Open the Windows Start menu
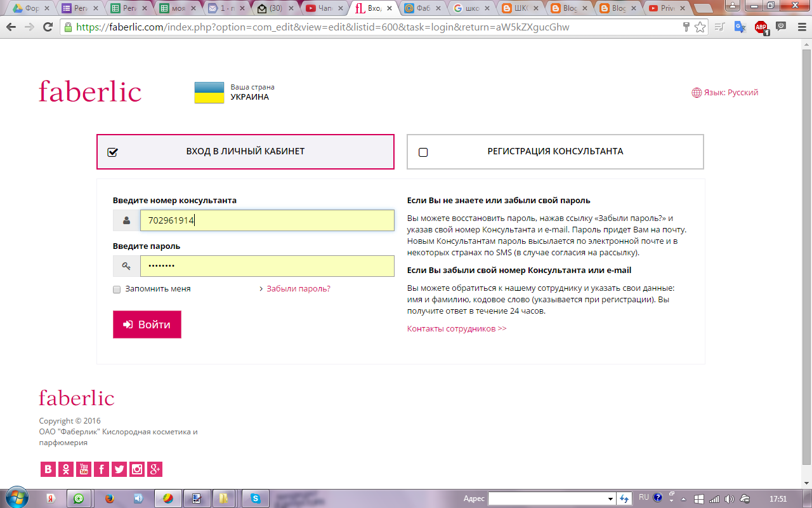The height and width of the screenshot is (508, 812). (x=16, y=498)
